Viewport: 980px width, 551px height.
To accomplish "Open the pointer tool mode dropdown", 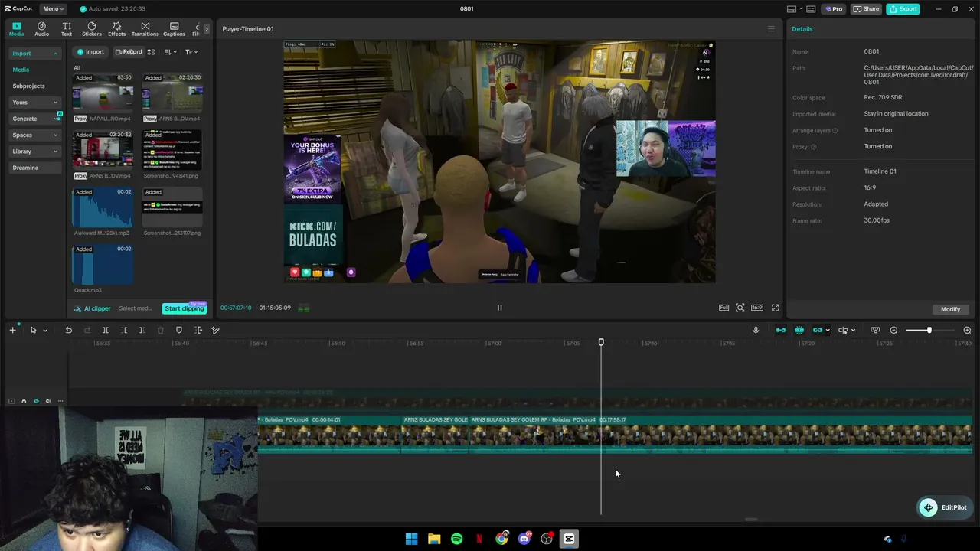I will coord(45,331).
